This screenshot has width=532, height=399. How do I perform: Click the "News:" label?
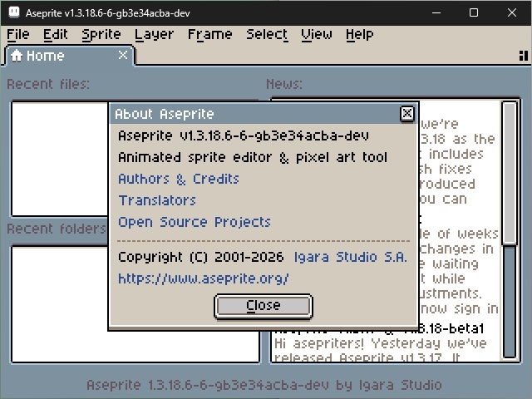pos(284,84)
